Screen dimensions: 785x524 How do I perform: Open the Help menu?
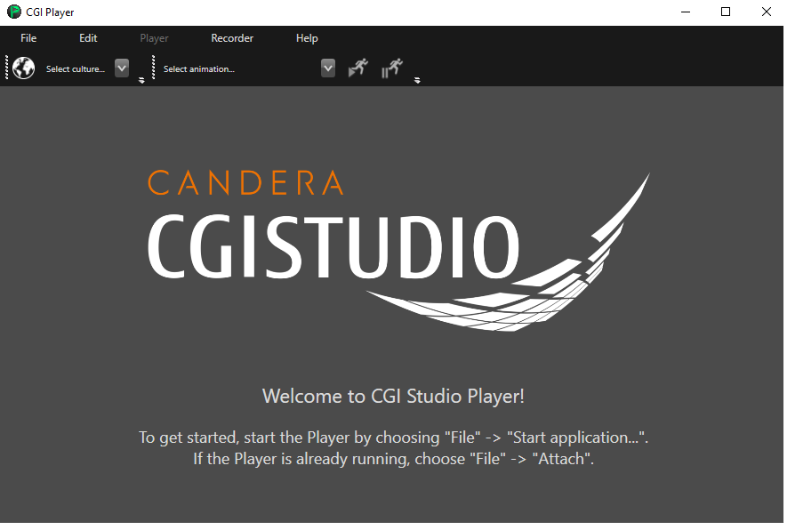[307, 38]
